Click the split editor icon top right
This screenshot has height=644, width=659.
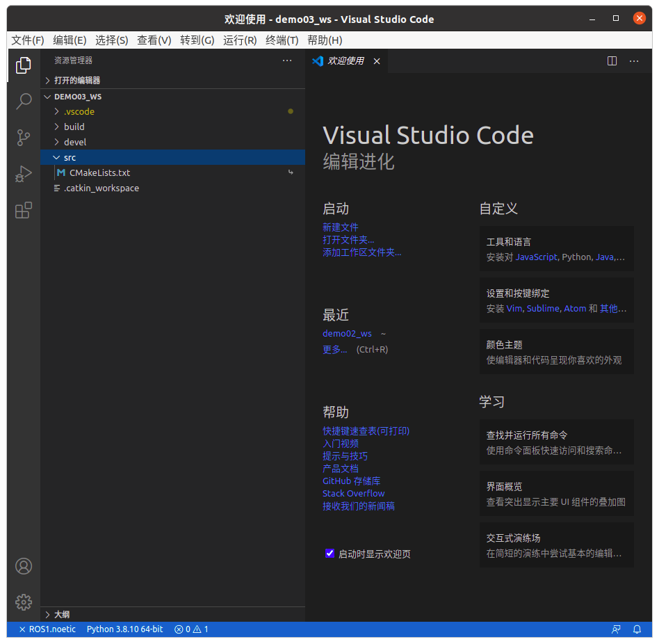coord(612,61)
